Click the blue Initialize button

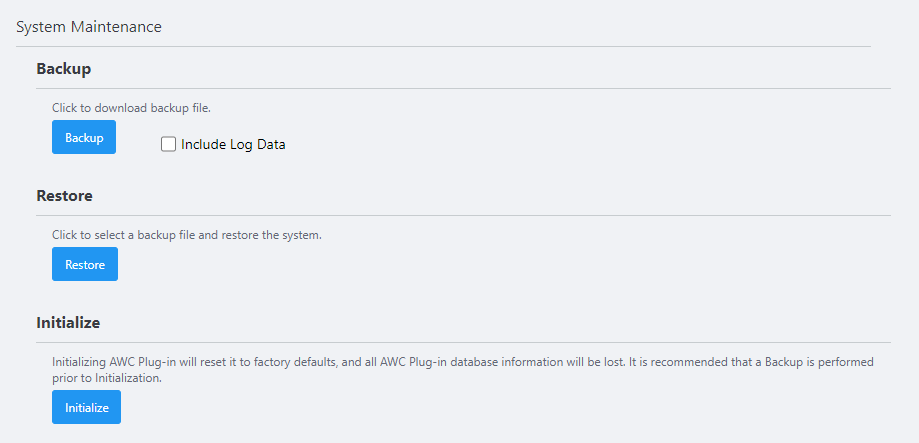(x=86, y=407)
